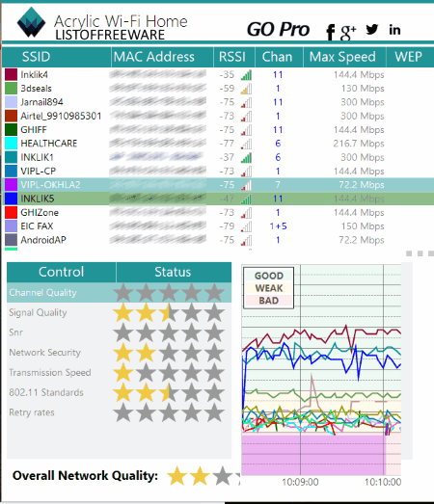Select the EIC FAX network name
This screenshot has height=504, width=434.
pos(37,226)
